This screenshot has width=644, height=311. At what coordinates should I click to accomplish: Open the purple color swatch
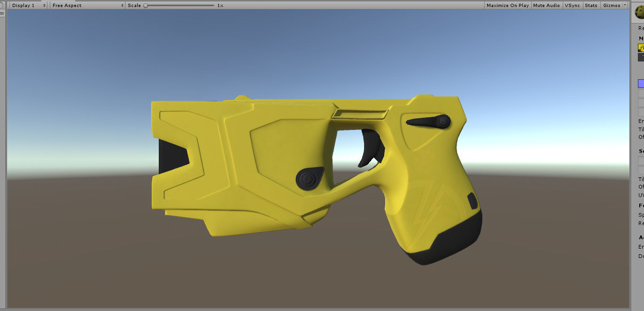tap(641, 83)
